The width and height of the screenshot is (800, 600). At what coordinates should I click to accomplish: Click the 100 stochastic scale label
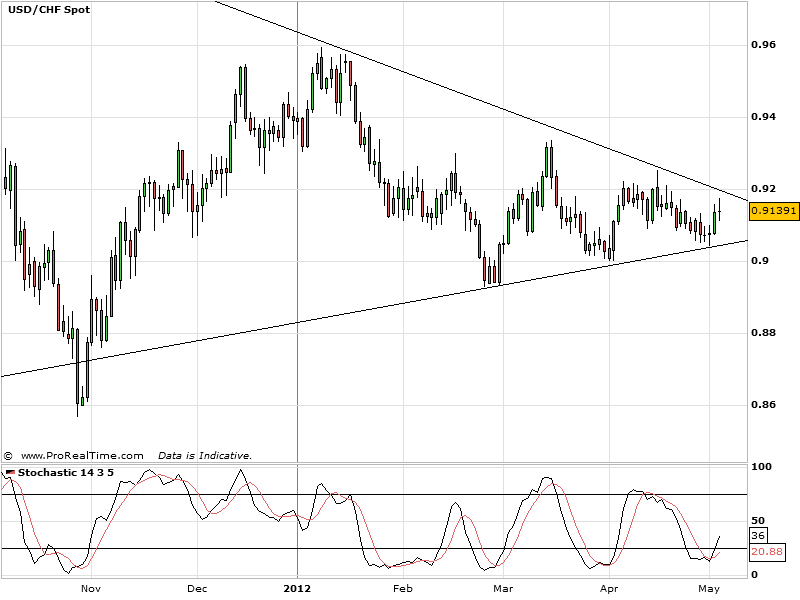(x=762, y=466)
